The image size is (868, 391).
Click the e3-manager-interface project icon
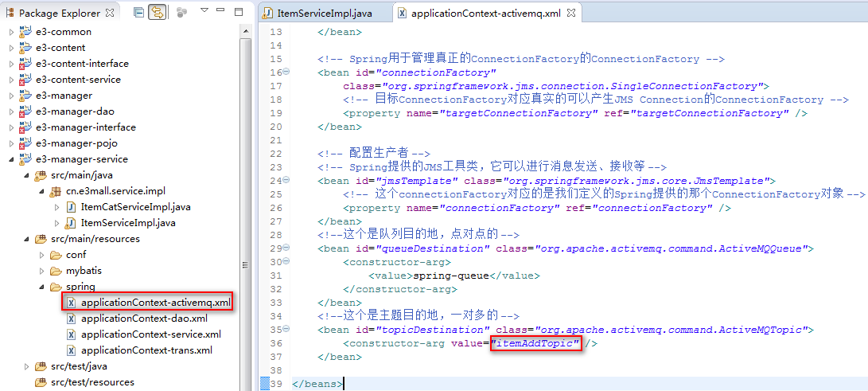pyautogui.click(x=25, y=127)
